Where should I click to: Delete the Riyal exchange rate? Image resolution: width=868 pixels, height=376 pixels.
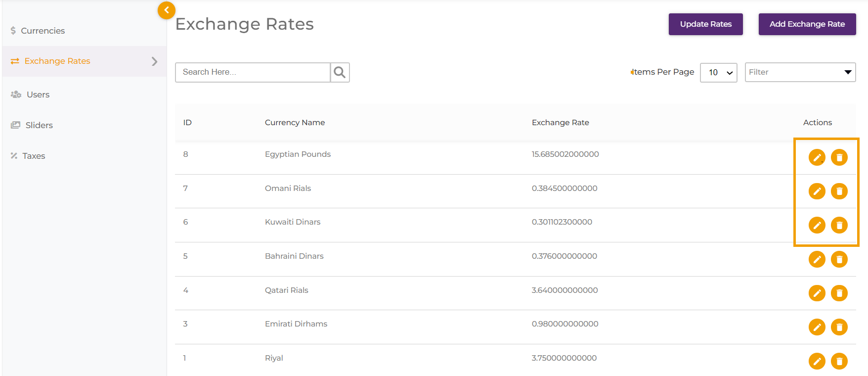(x=839, y=361)
